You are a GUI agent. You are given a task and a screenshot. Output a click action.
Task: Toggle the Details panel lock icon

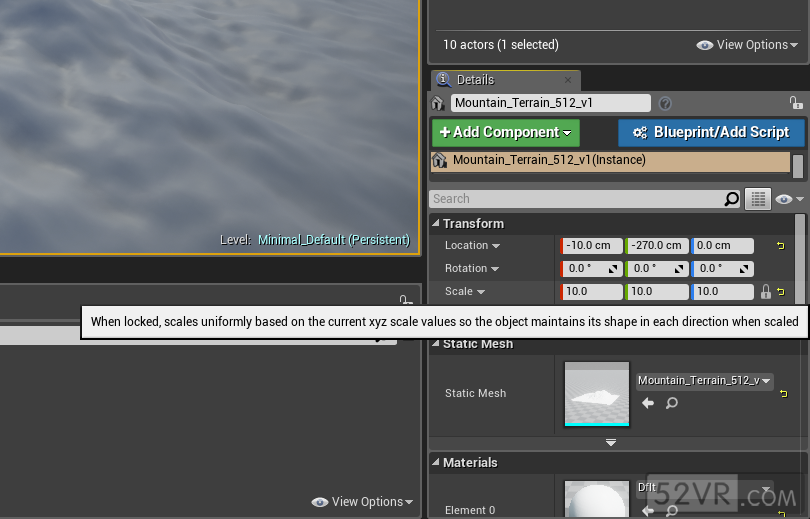[x=796, y=103]
